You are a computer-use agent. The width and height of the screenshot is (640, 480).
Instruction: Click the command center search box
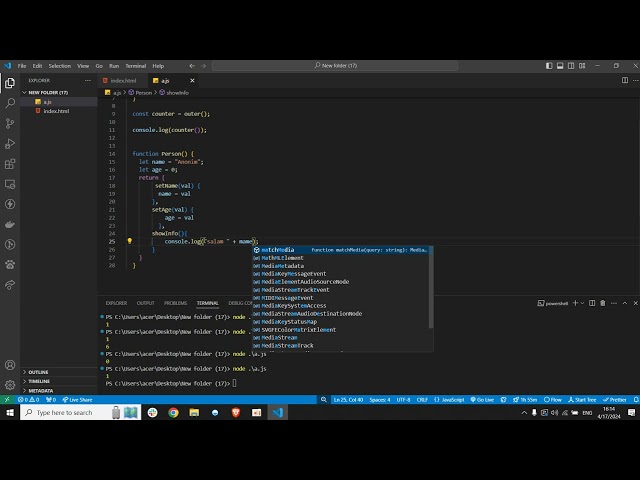tap(335, 65)
